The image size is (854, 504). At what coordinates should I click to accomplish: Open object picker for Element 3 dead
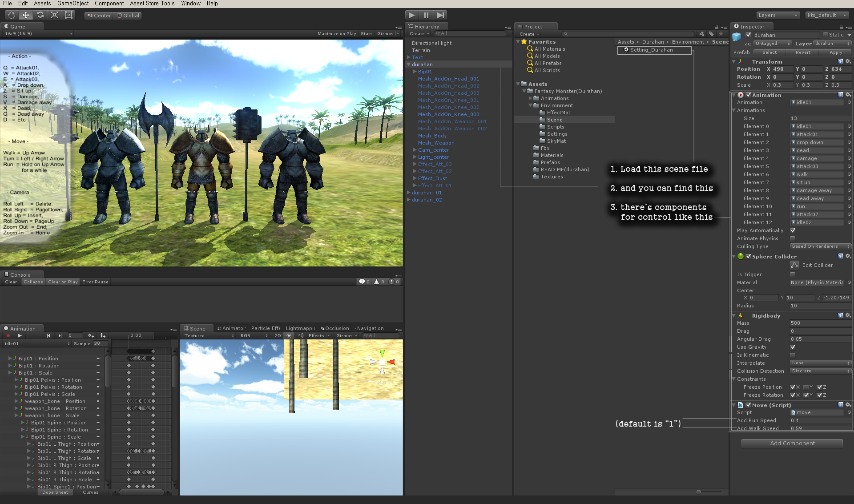(849, 150)
